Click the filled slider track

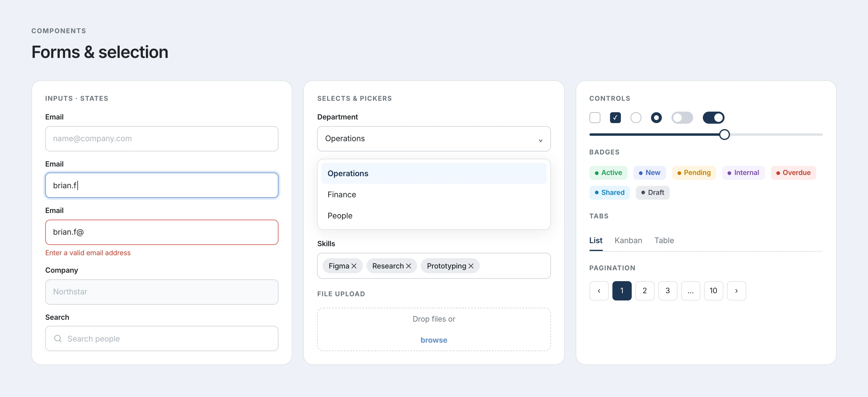pos(654,135)
